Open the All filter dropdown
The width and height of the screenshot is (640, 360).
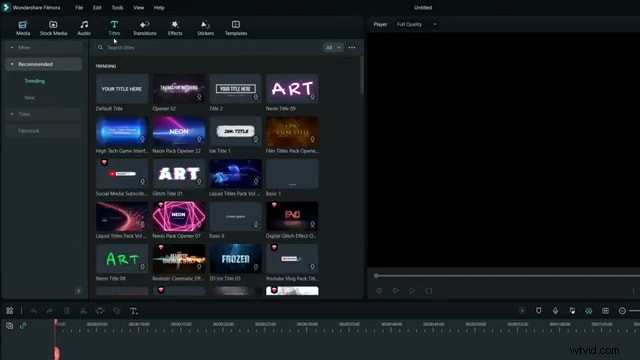(333, 47)
